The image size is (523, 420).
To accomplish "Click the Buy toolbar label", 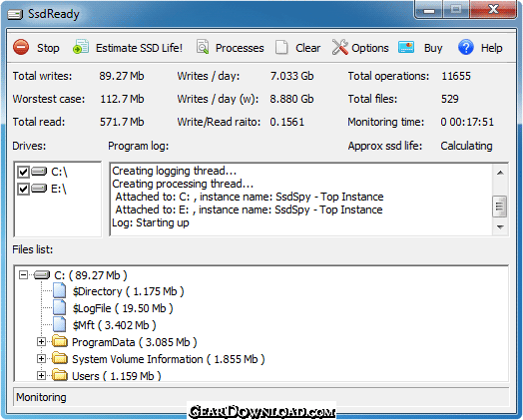I will coord(433,48).
